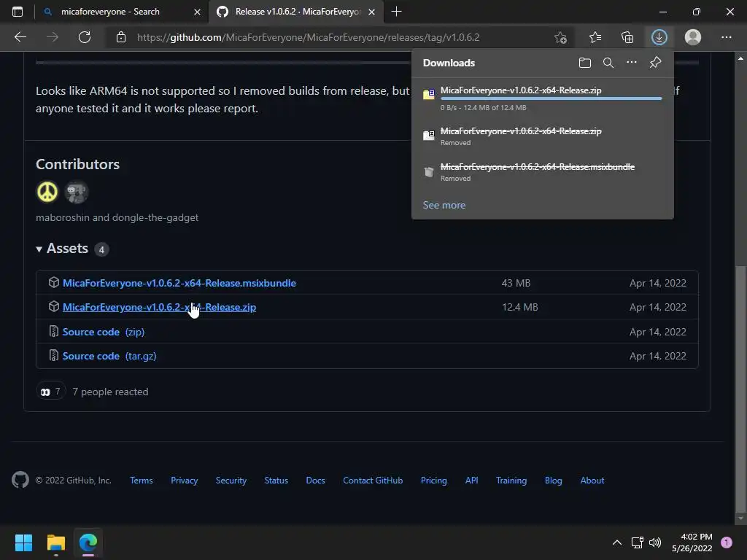Open API footer link
Image resolution: width=747 pixels, height=560 pixels.
[472, 480]
